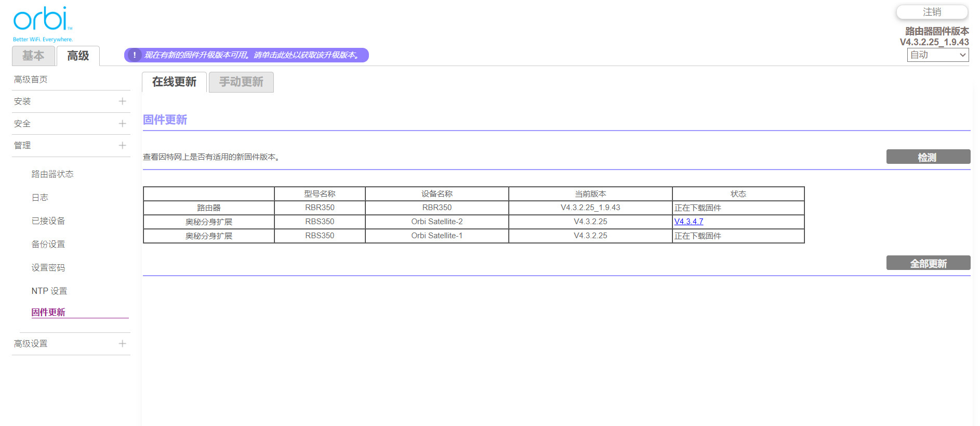Open 固件更新 sidebar link
Viewport: 980px width, 426px height.
tap(48, 313)
